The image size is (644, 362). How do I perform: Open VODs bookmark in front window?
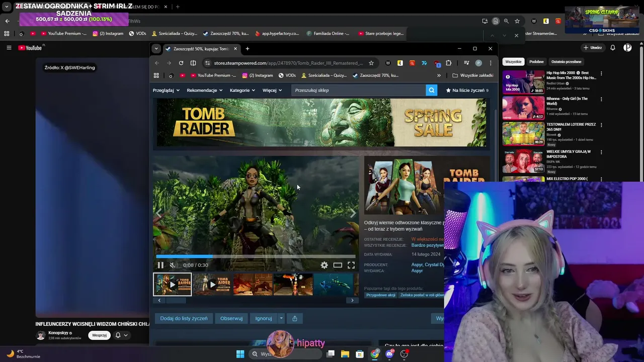pos(287,75)
